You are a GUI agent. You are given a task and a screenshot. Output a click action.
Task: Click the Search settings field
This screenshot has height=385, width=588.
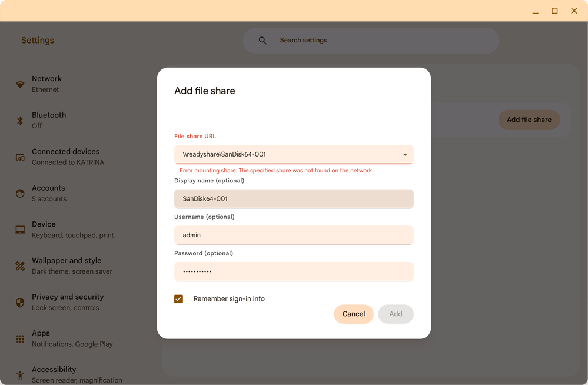371,41
